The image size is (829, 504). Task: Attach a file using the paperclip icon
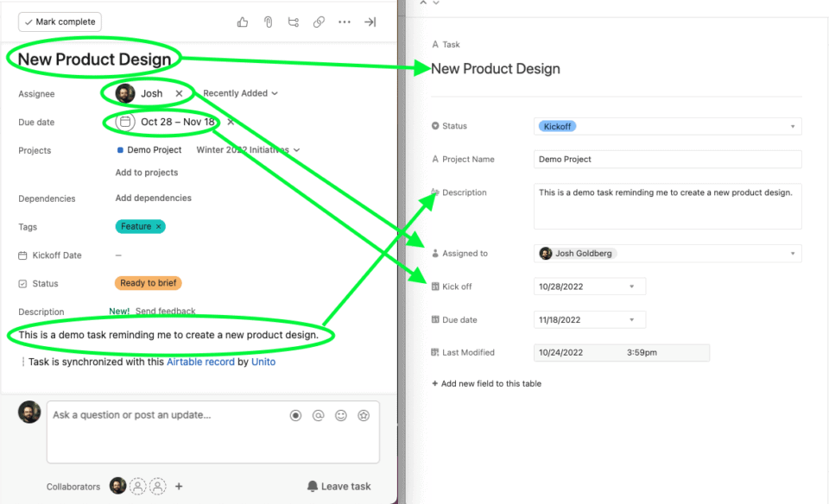268,22
